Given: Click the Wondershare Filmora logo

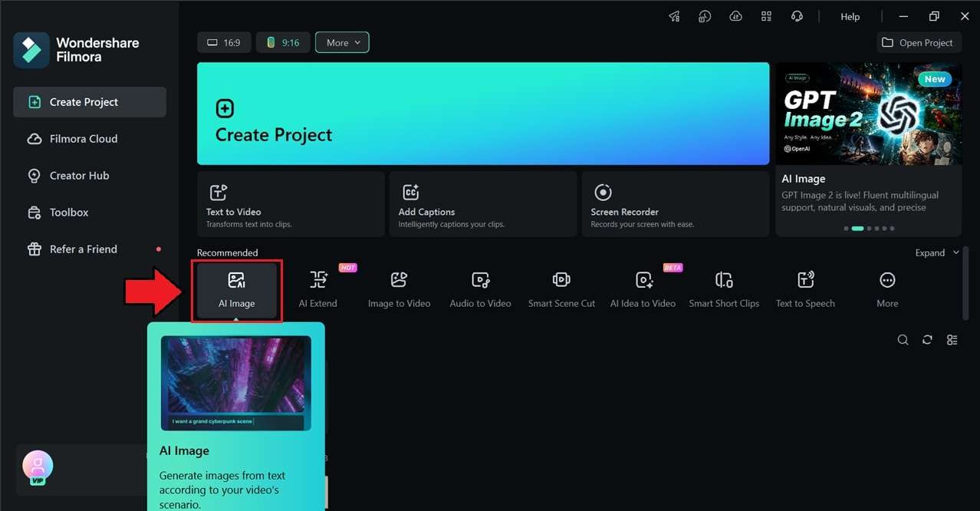Looking at the screenshot, I should click(x=31, y=50).
